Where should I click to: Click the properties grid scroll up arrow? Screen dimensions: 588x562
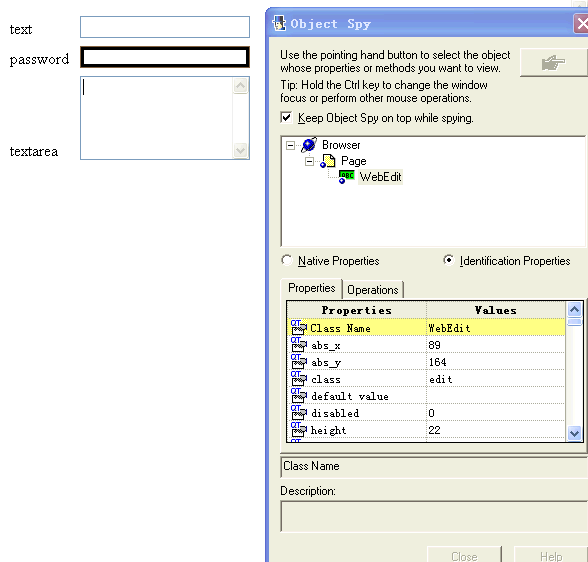(x=574, y=309)
